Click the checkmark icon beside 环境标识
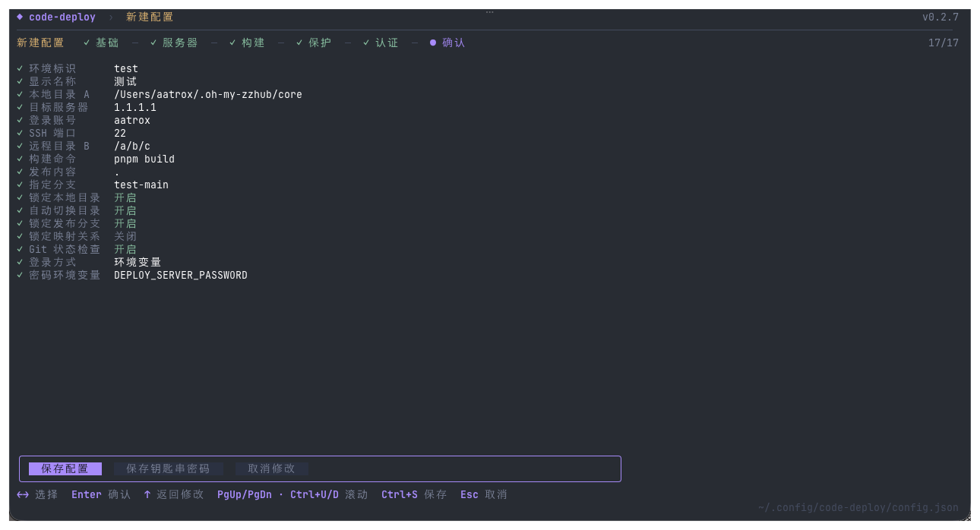Image resolution: width=980 pixels, height=530 pixels. (x=20, y=68)
